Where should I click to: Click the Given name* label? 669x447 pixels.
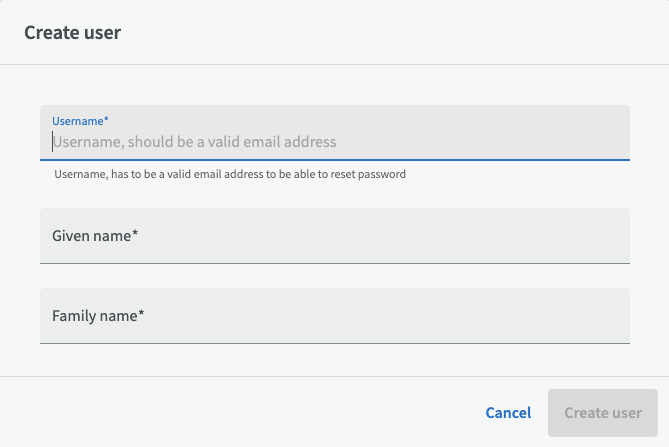click(x=94, y=236)
